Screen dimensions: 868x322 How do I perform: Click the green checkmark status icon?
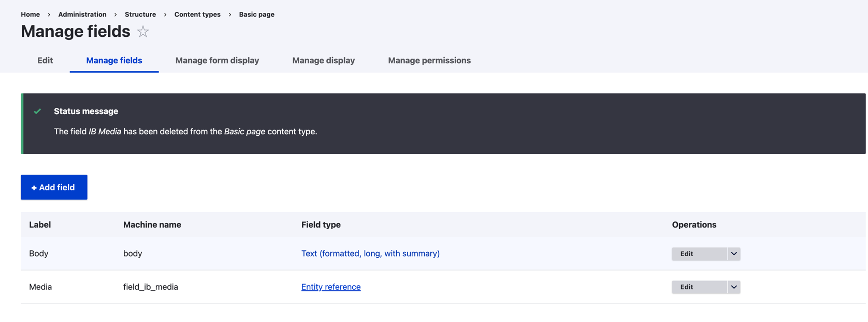pos(37,111)
